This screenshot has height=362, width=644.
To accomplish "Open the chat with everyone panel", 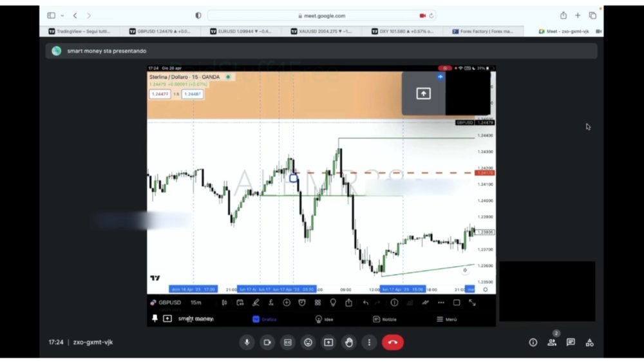I will click(x=571, y=342).
